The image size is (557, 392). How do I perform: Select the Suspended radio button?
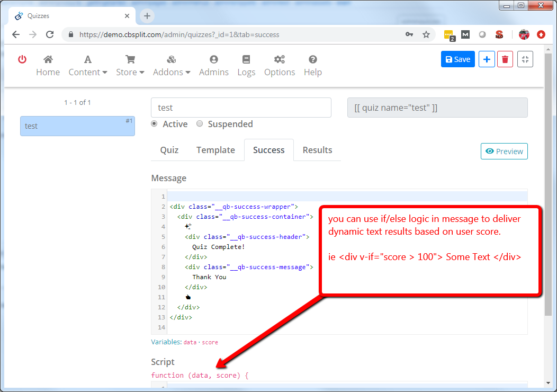click(200, 124)
